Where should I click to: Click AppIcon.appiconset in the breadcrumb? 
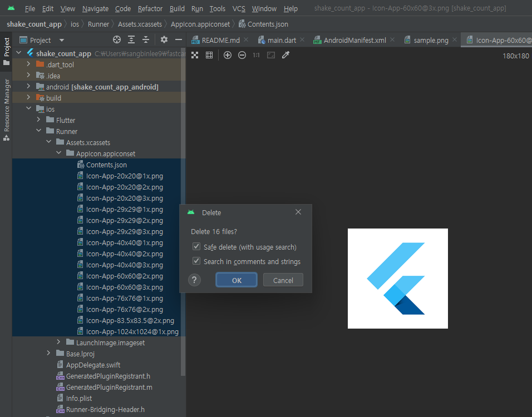click(x=200, y=24)
